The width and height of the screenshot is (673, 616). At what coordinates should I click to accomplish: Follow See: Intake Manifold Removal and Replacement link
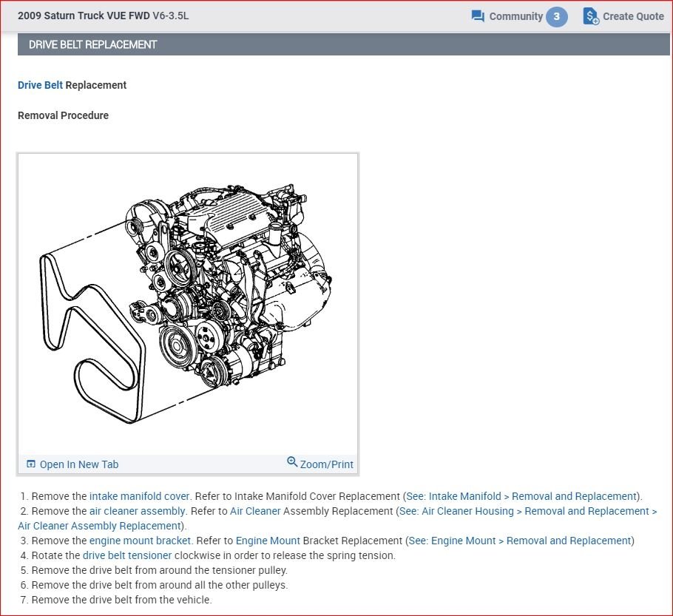[x=521, y=496]
